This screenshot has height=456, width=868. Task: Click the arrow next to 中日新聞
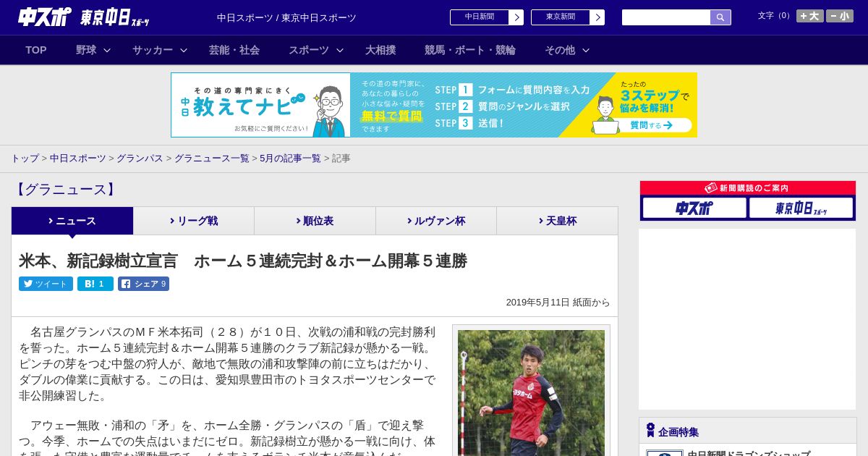pos(516,17)
